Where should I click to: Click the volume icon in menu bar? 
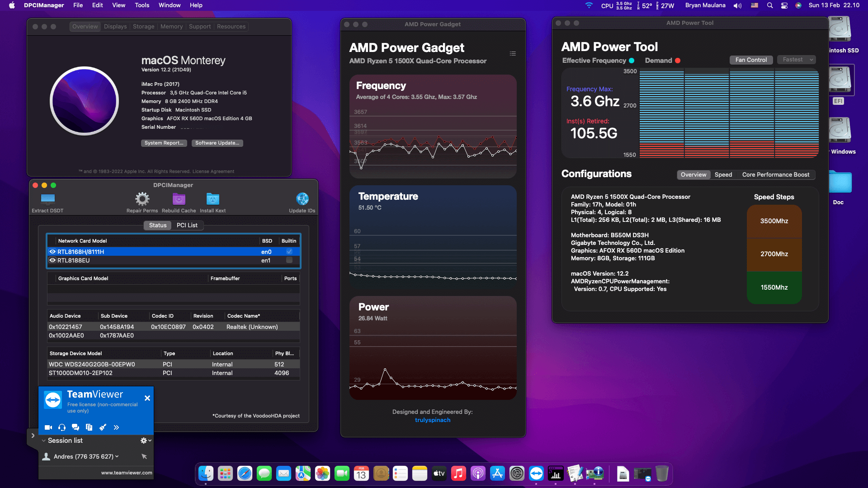click(737, 5)
